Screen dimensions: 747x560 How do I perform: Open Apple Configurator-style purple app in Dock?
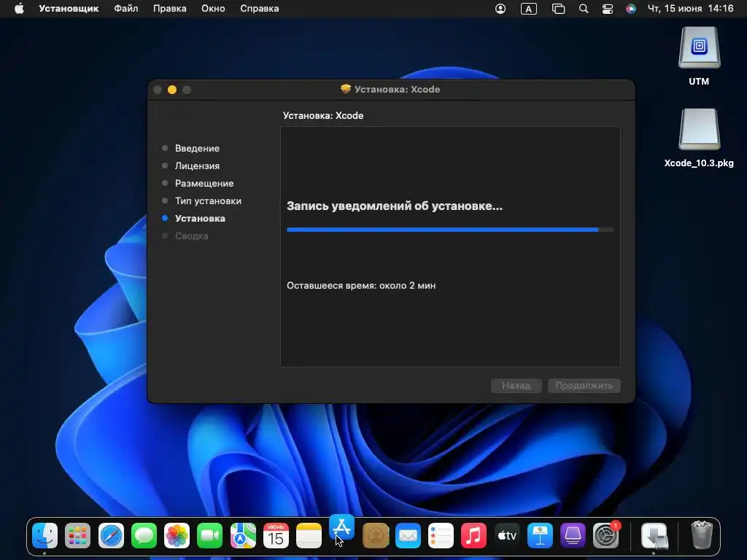573,536
